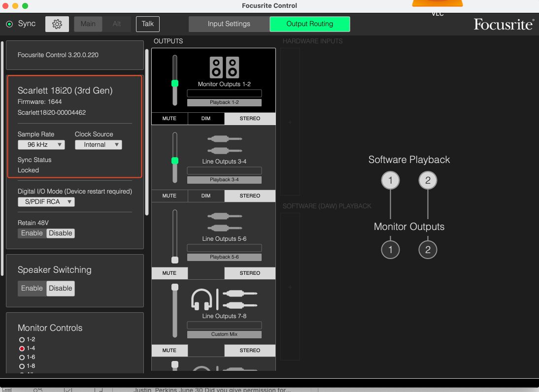Mute Monitor Outputs 1-2
The width and height of the screenshot is (539, 392).
(169, 119)
